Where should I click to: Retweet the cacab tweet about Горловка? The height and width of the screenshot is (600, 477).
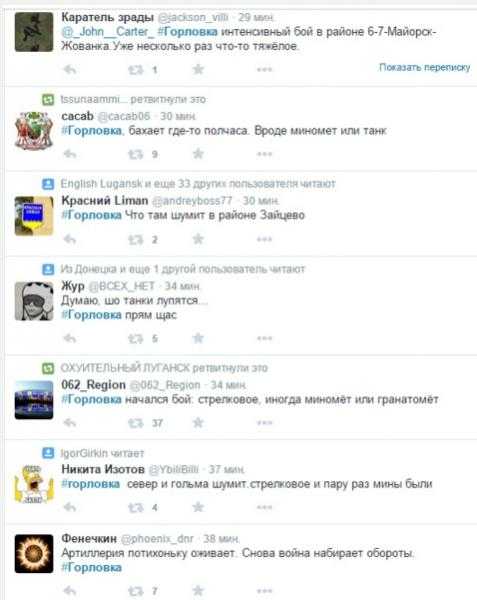click(135, 154)
